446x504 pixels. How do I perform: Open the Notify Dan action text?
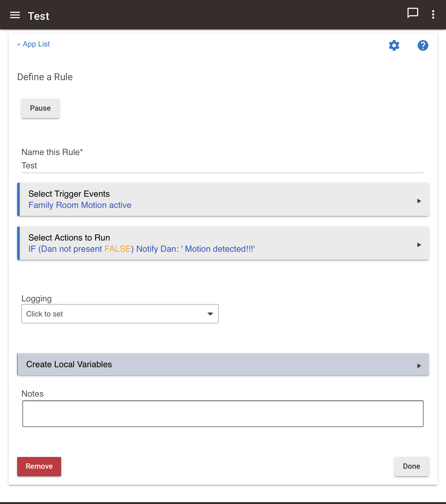[x=195, y=249]
